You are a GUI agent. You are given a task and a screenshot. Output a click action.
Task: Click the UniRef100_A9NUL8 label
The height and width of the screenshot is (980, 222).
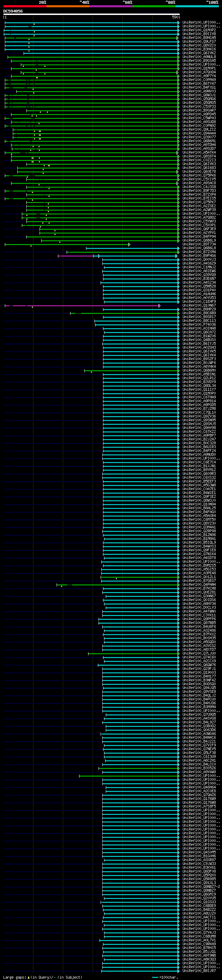(x=199, y=57)
